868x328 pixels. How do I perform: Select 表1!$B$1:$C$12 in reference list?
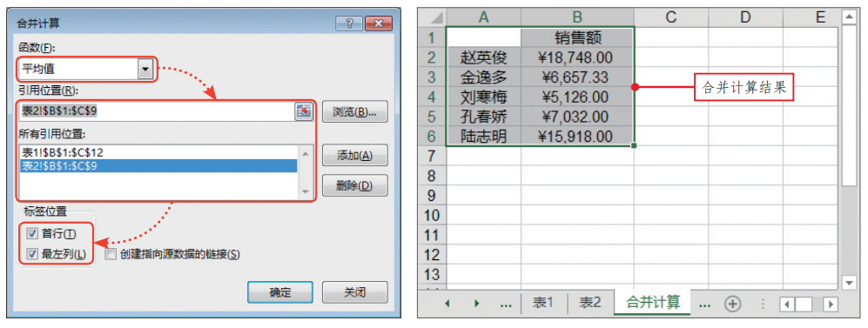(x=158, y=152)
